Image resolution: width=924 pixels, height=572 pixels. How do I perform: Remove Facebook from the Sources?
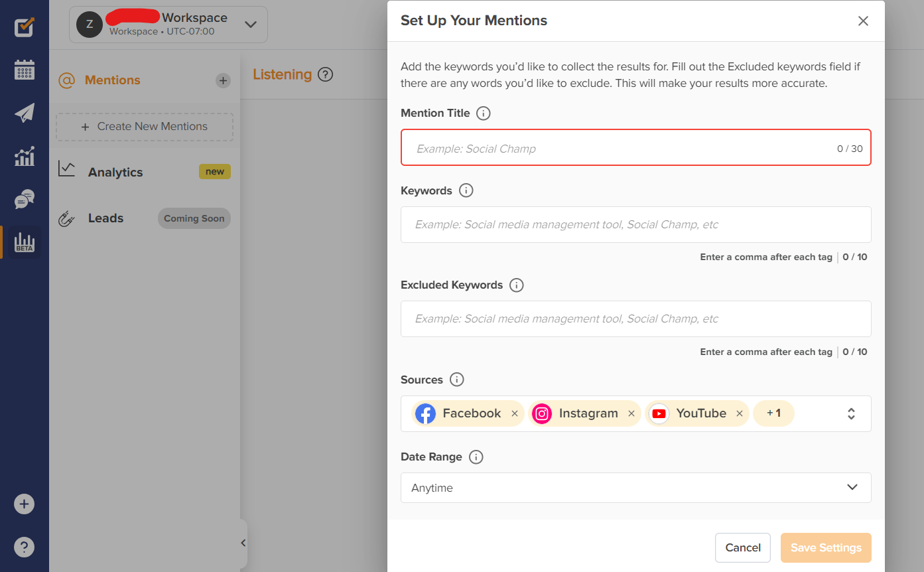click(515, 413)
